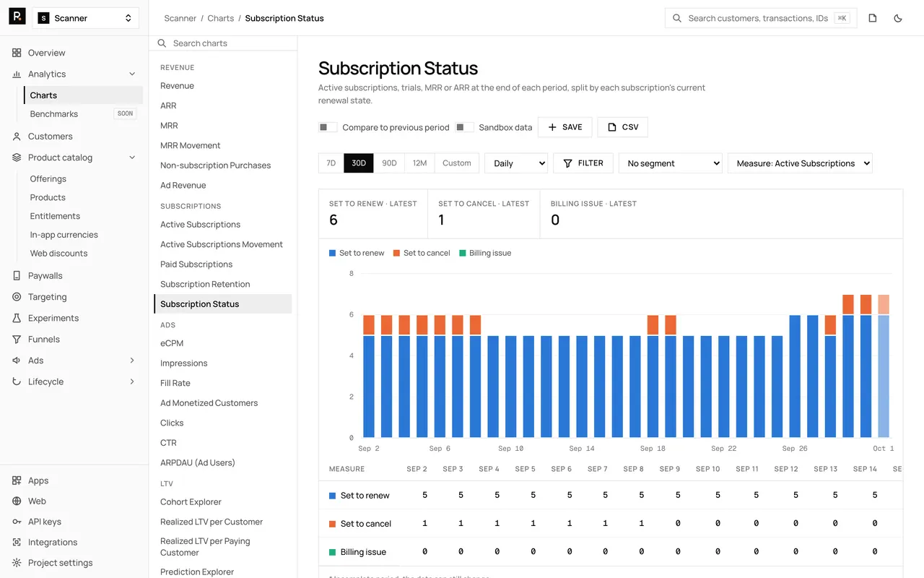
Task: Click the API keys key icon
Action: pyautogui.click(x=17, y=522)
